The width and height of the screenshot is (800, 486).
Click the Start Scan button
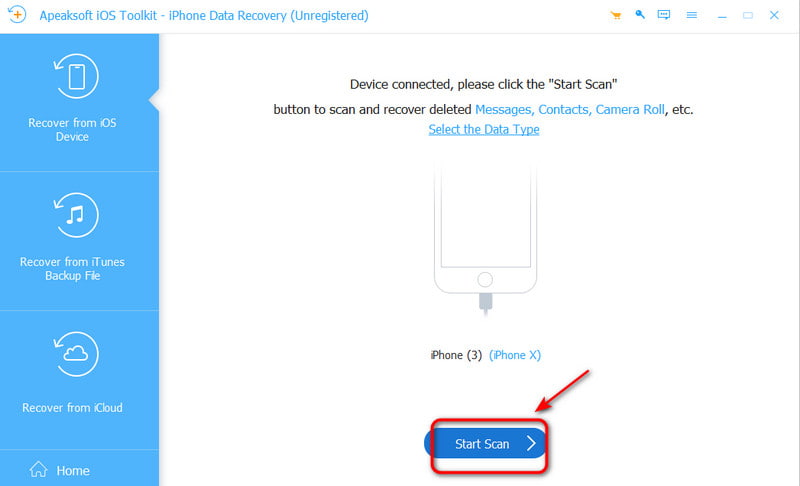tap(485, 444)
